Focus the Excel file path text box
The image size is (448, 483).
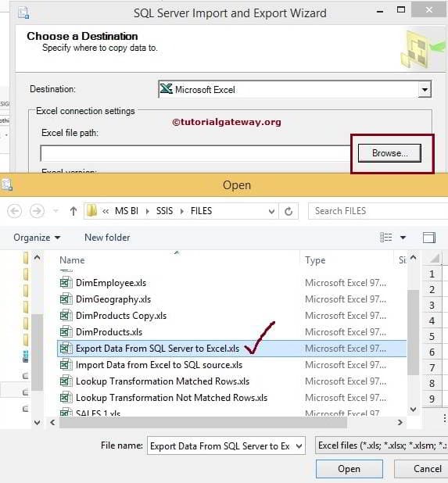click(196, 153)
